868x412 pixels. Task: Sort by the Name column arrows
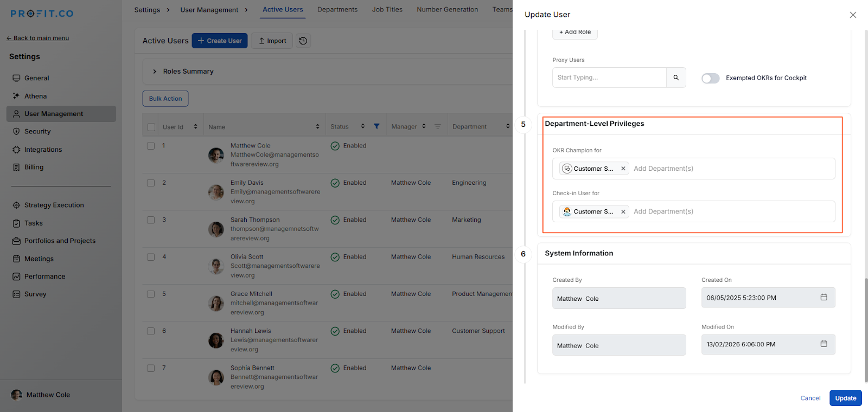point(317,126)
